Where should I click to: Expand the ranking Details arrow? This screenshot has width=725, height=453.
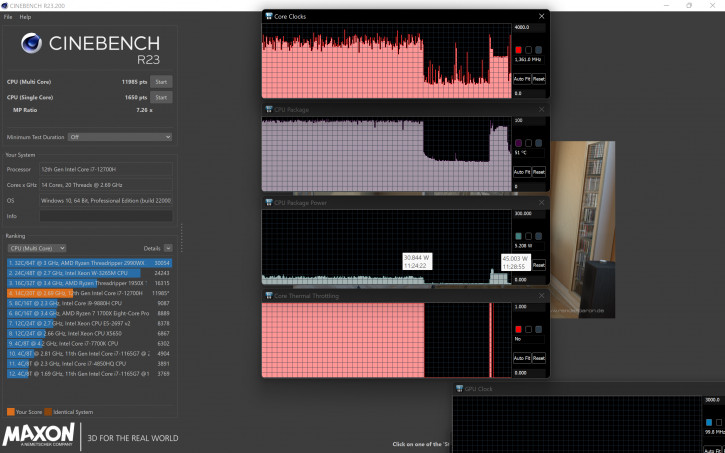[168, 248]
